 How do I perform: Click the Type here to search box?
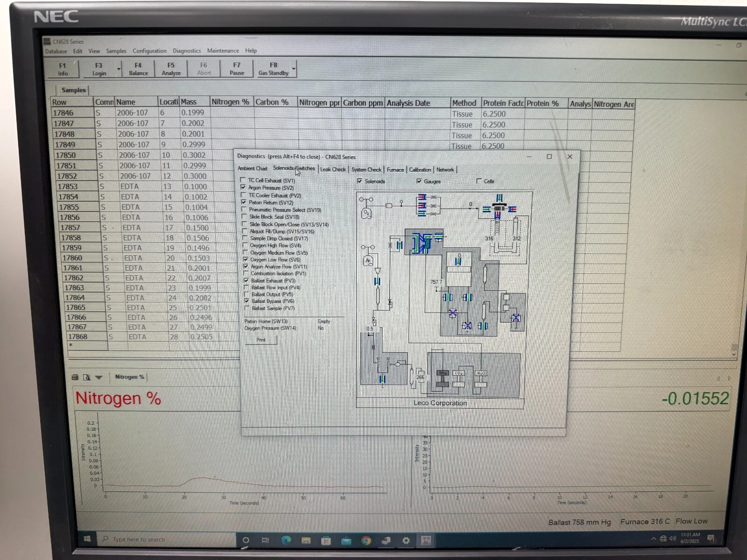point(166,539)
